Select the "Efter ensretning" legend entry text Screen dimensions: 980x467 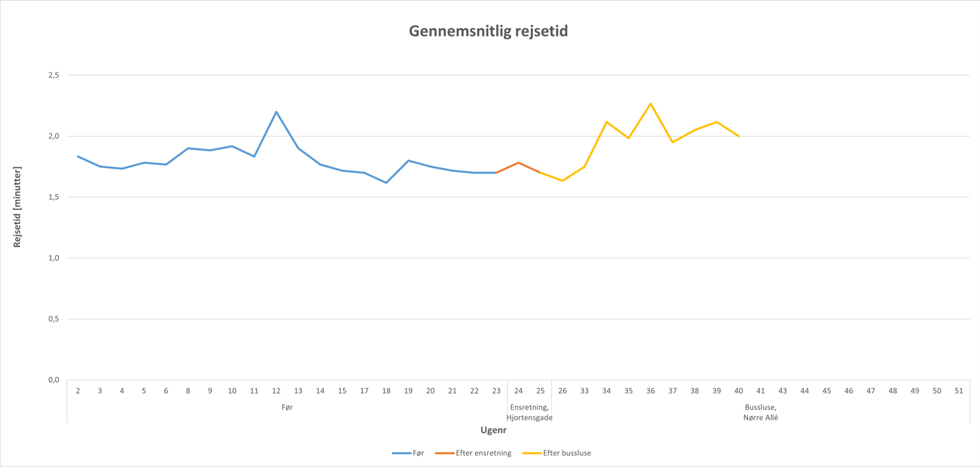483,453
